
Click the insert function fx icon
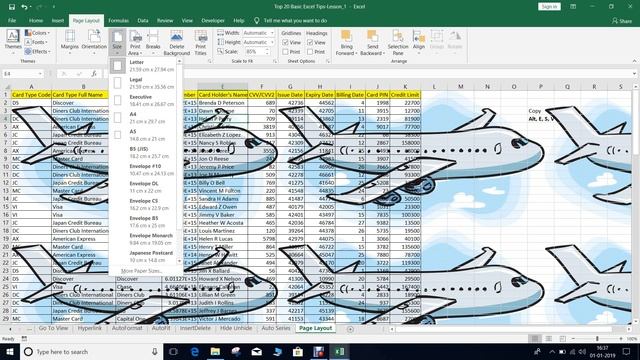point(94,73)
